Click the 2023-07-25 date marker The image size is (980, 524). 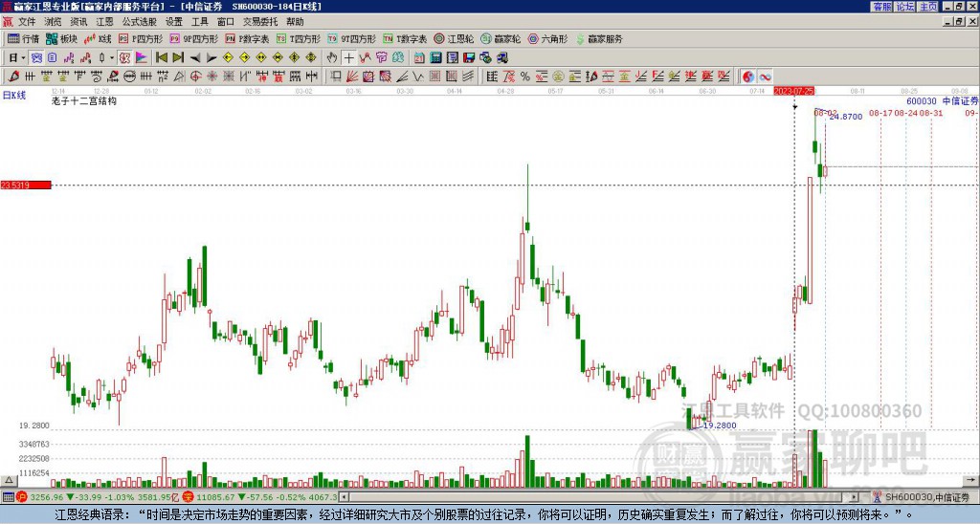793,91
